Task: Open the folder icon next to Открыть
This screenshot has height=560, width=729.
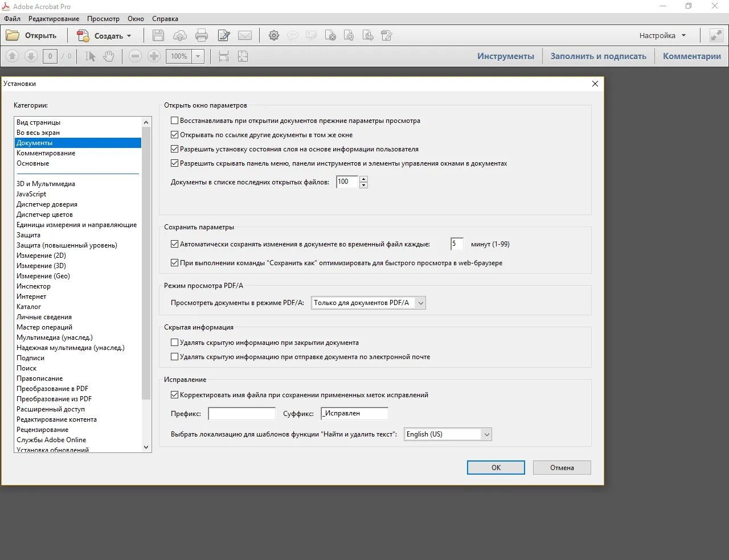Action: pyautogui.click(x=13, y=36)
